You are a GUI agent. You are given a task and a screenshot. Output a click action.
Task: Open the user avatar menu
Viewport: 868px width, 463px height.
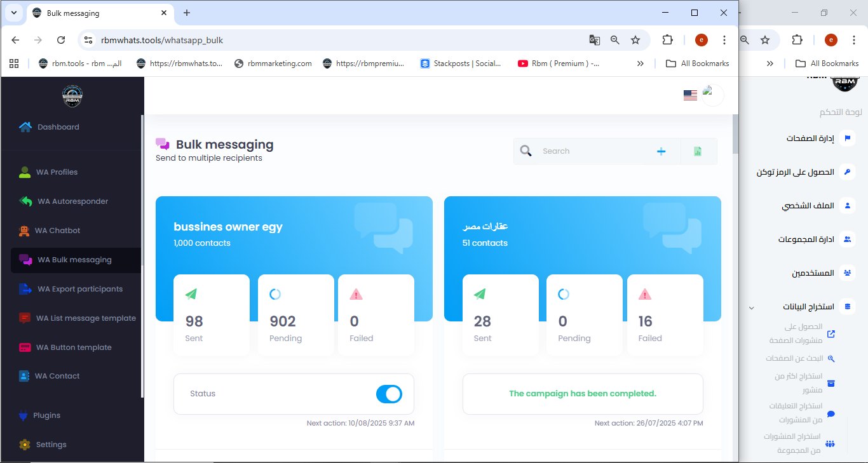[712, 95]
